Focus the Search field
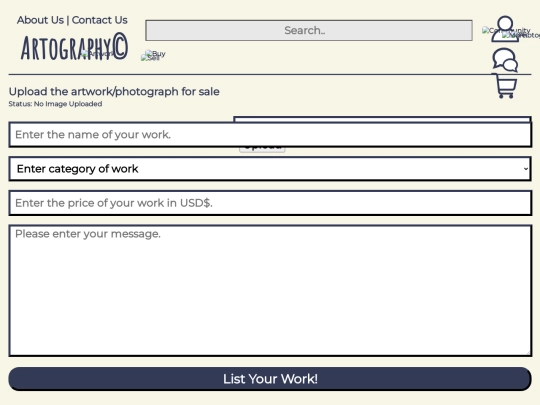Viewport: 540px width, 405px height. pos(309,30)
